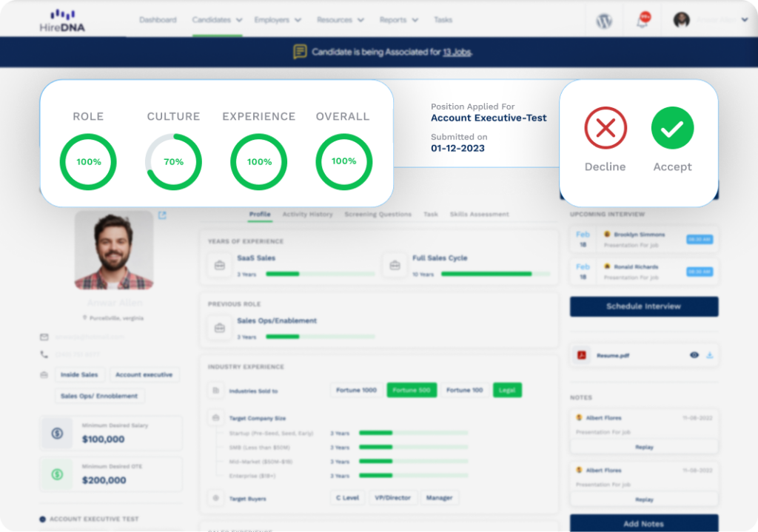Open the user account dropdown chevron
This screenshot has width=758, height=532.
[745, 20]
